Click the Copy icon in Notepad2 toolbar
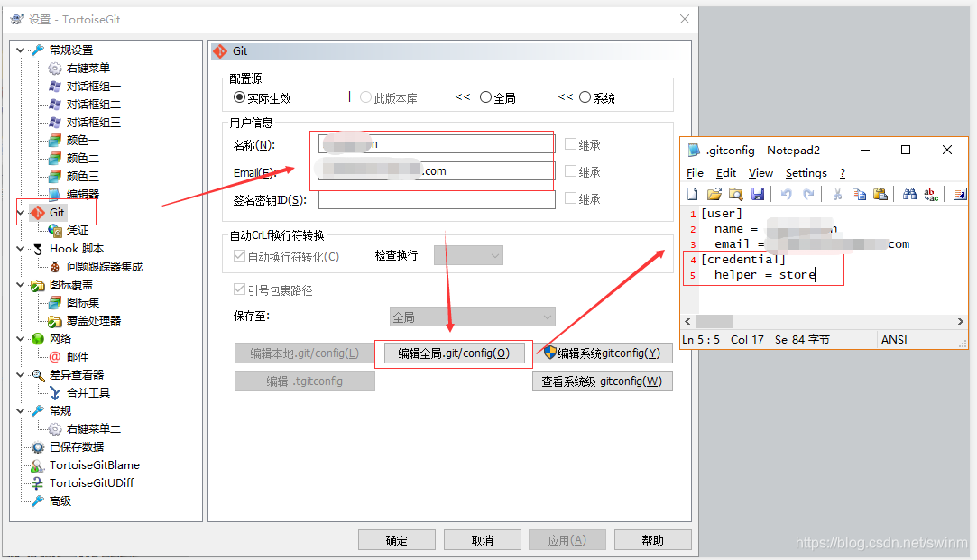This screenshot has height=560, width=977. (x=859, y=195)
